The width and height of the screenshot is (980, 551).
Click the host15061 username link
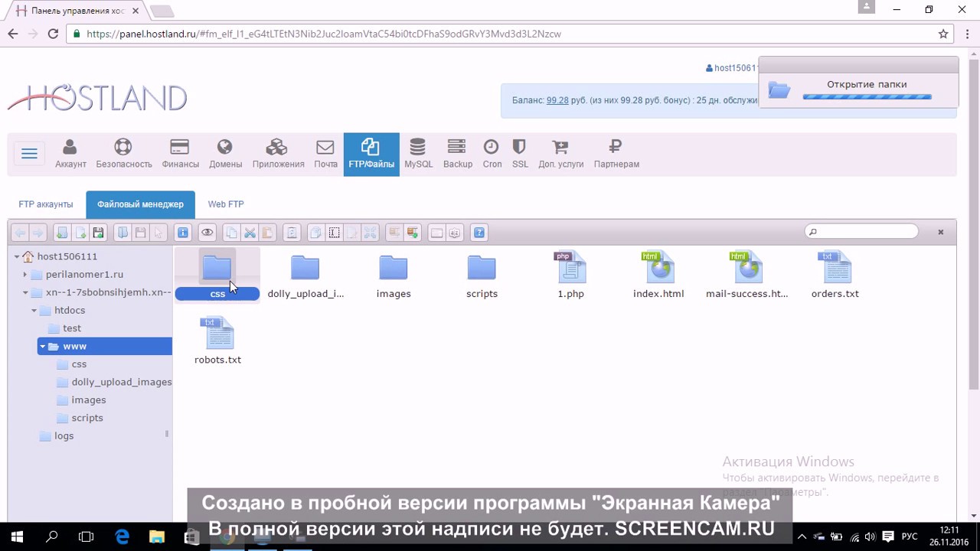click(732, 68)
